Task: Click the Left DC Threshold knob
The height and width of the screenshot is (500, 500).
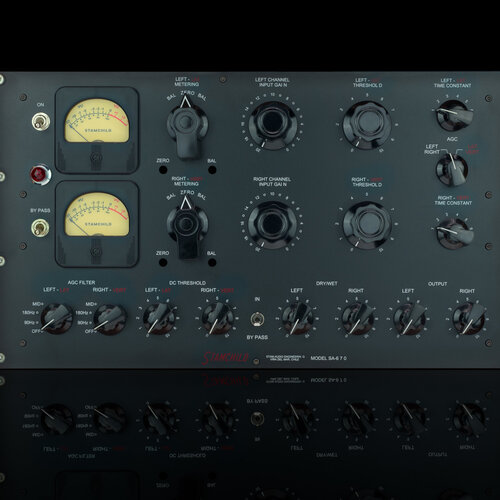Action: tap(159, 318)
